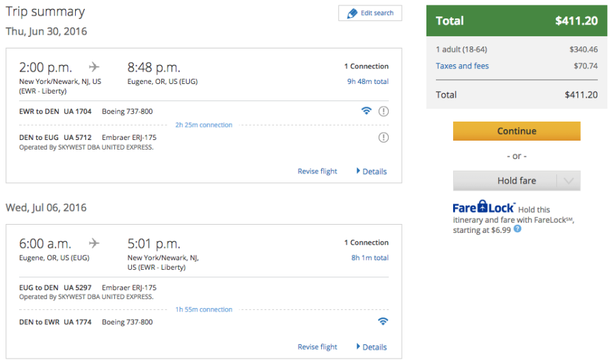The width and height of the screenshot is (615, 364).
Task: Click the 9h 48m total duration link
Action: (x=368, y=81)
